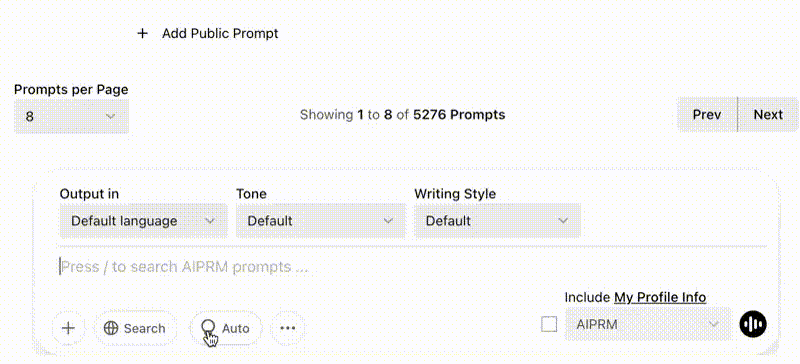Open the Tone dropdown
This screenshot has height=364, width=800.
point(321,221)
